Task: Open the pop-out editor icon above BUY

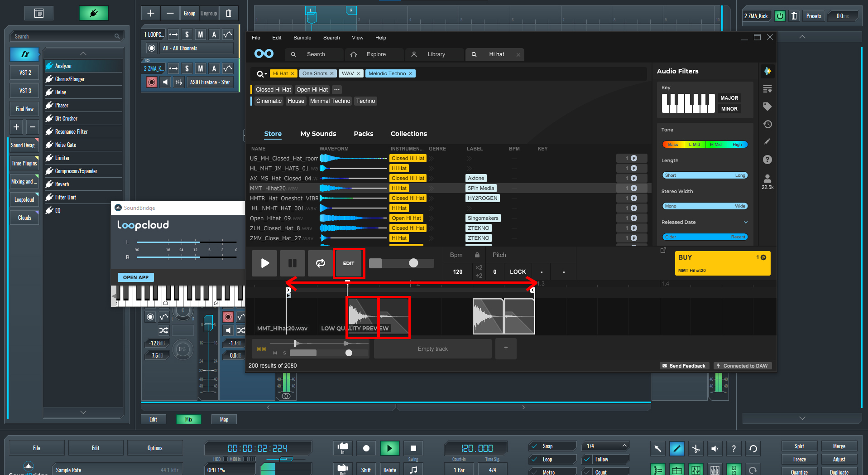Action: coord(663,250)
